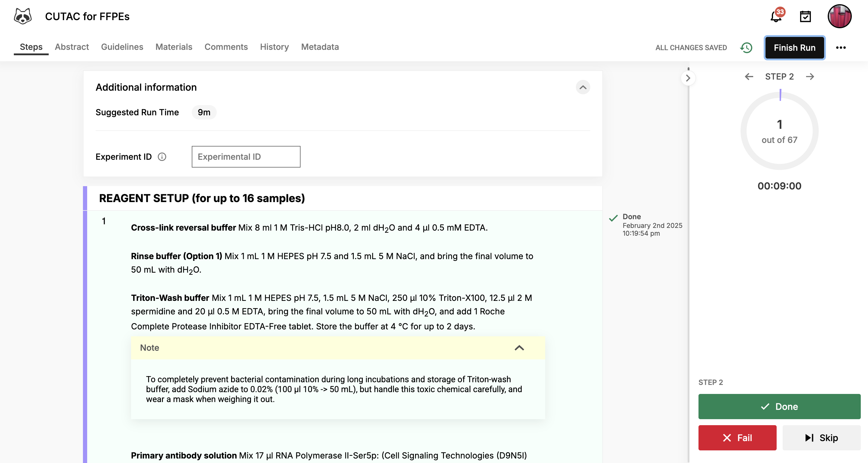This screenshot has width=868, height=463.
Task: Skip Step 2
Action: tap(821, 437)
